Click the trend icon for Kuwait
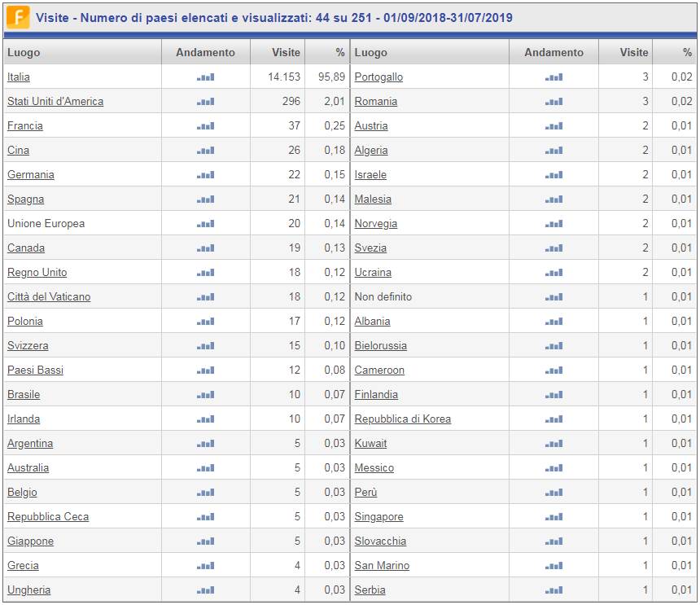Image resolution: width=700 pixels, height=605 pixels. (x=553, y=444)
